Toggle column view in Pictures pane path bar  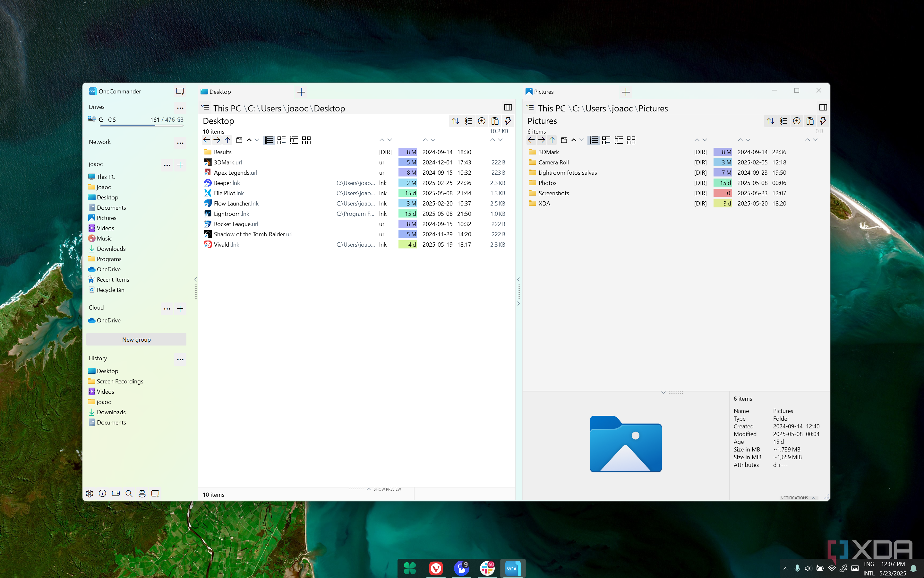pyautogui.click(x=823, y=108)
